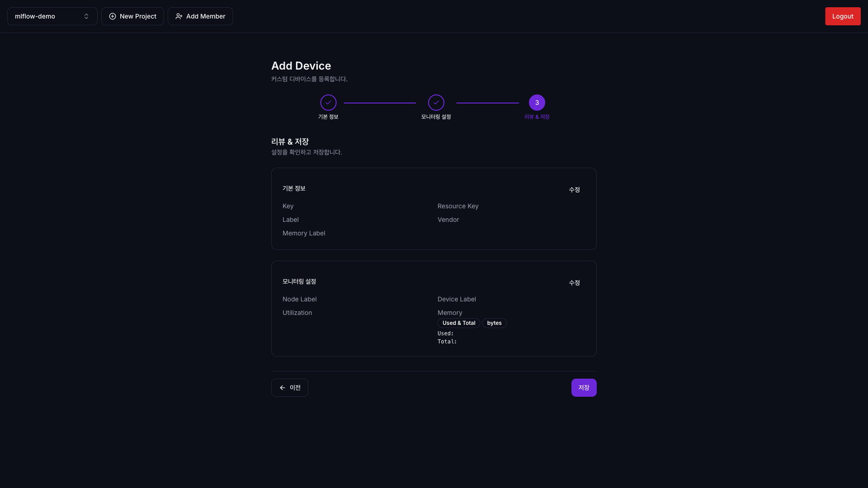The height and width of the screenshot is (488, 868).
Task: Click the New Project button
Action: point(132,16)
